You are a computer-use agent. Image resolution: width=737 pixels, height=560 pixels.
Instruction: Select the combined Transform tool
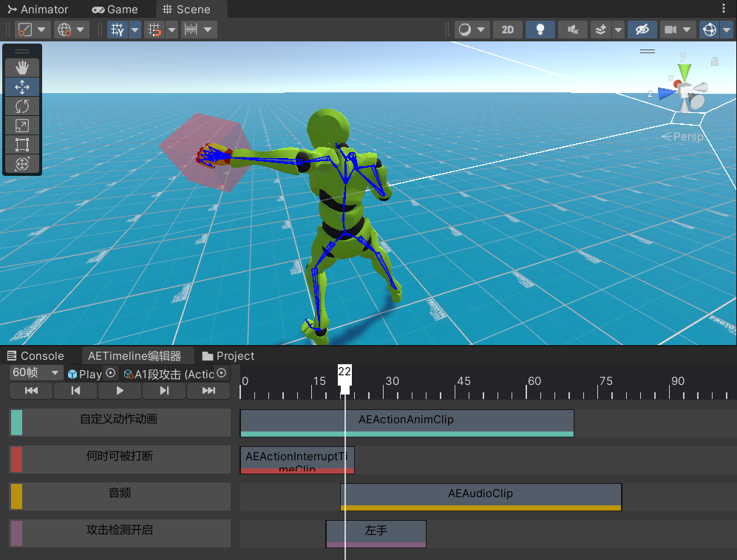(x=22, y=164)
